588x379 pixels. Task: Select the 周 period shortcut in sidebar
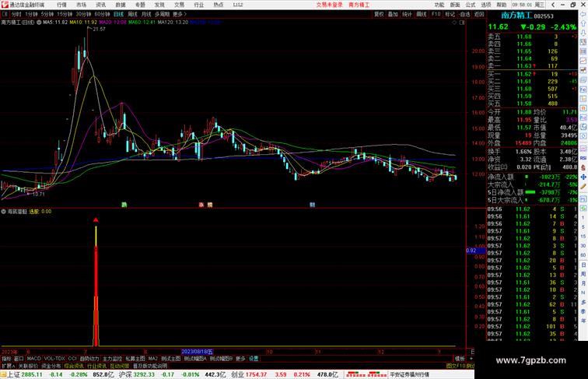[x=583, y=274]
